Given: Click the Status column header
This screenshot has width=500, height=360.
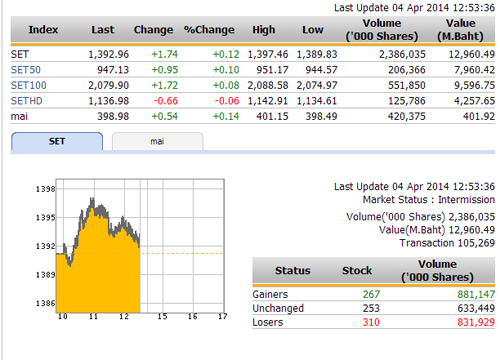Looking at the screenshot, I should (293, 271).
